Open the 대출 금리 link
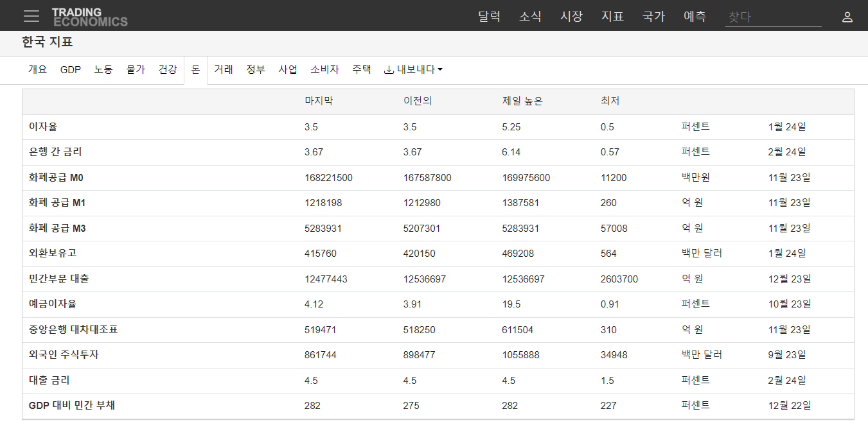This screenshot has height=425, width=868. click(x=49, y=381)
